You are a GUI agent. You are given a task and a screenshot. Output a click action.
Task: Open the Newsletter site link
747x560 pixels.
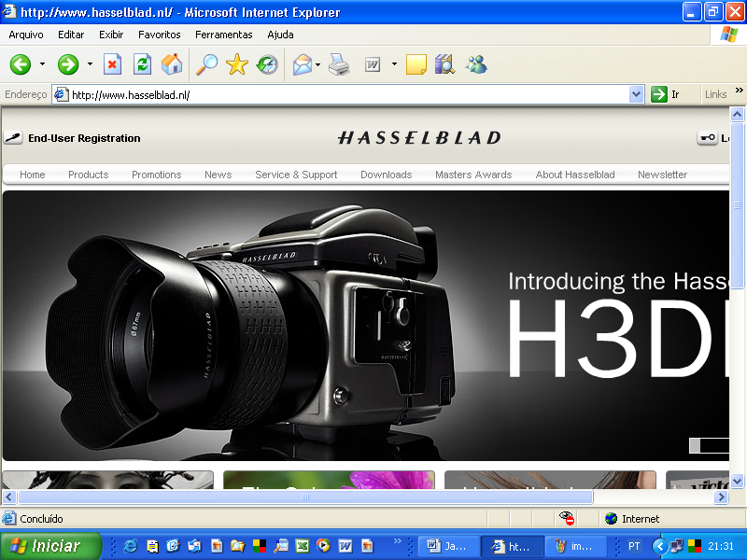click(662, 175)
